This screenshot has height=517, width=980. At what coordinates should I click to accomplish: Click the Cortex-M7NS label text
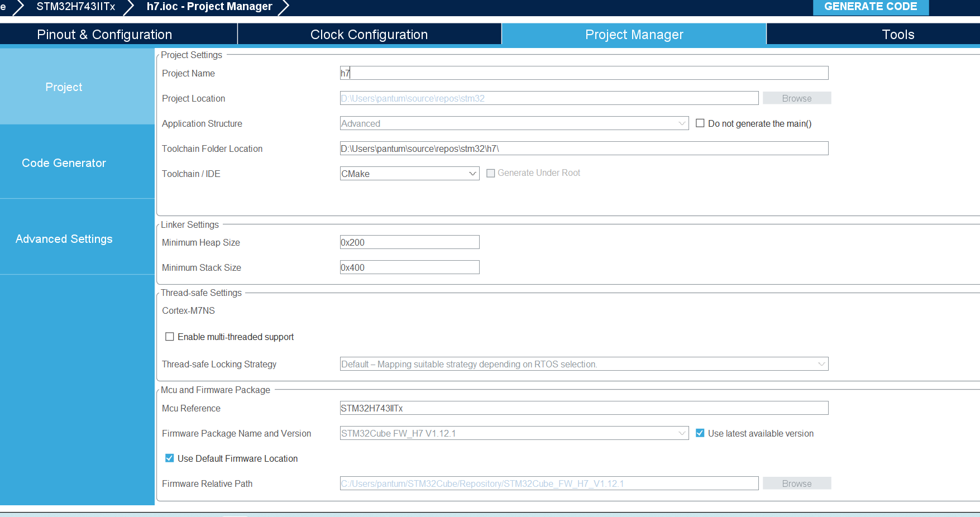click(x=188, y=310)
